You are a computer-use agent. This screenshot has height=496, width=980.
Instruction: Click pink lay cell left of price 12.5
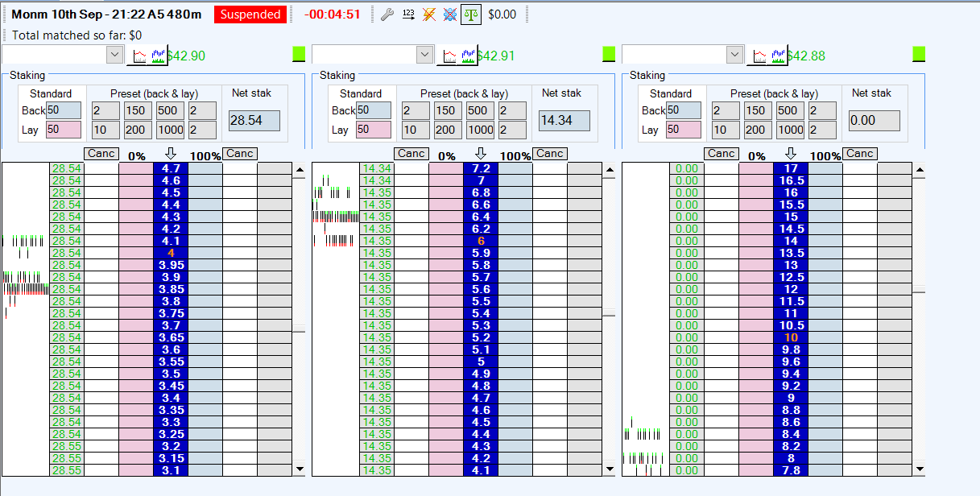pyautogui.click(x=756, y=277)
